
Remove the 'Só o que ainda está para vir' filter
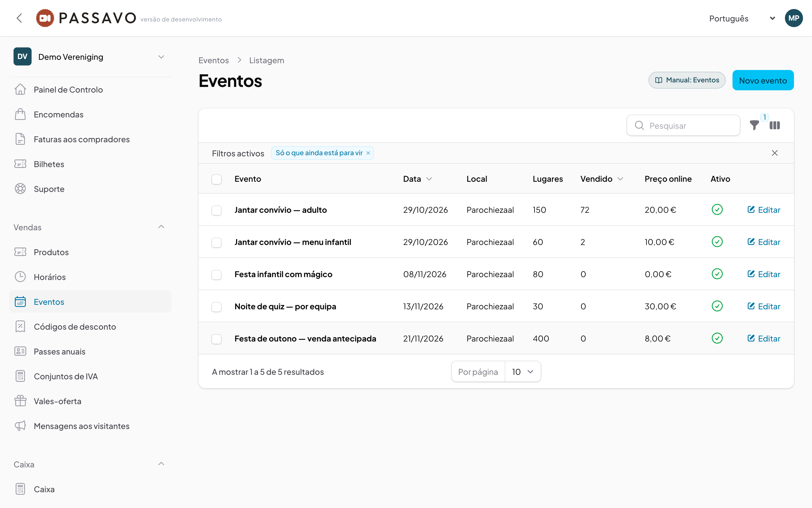coord(368,153)
